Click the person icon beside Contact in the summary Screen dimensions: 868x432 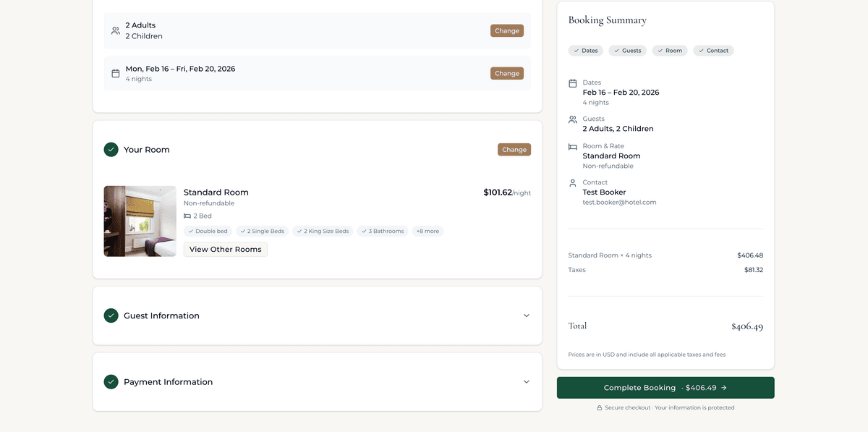(x=572, y=182)
